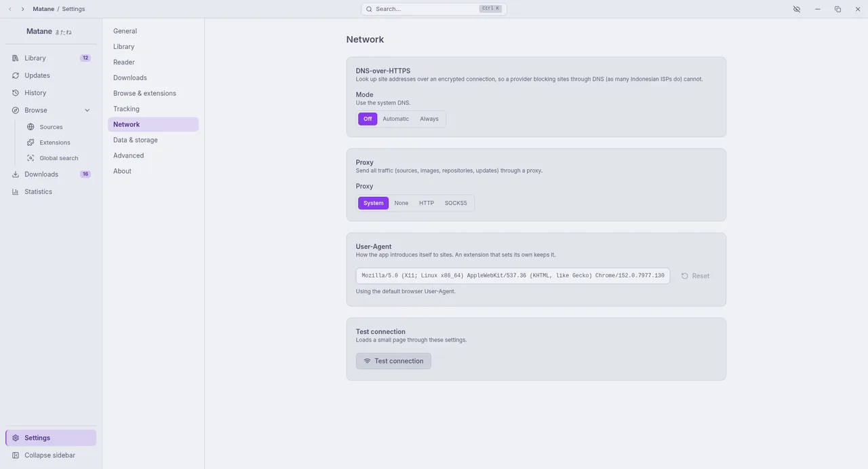Screen dimensions: 868x469
Task: Go to Updates in the sidebar
Action: tap(51, 75)
